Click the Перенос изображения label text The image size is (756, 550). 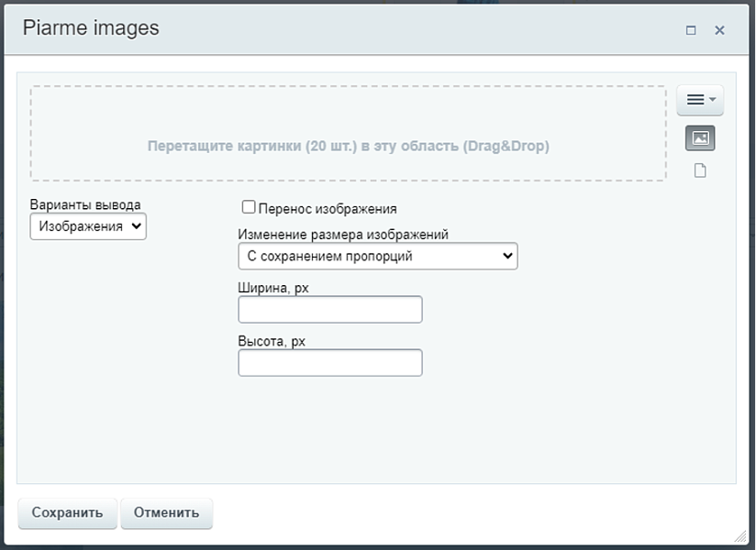pos(328,209)
